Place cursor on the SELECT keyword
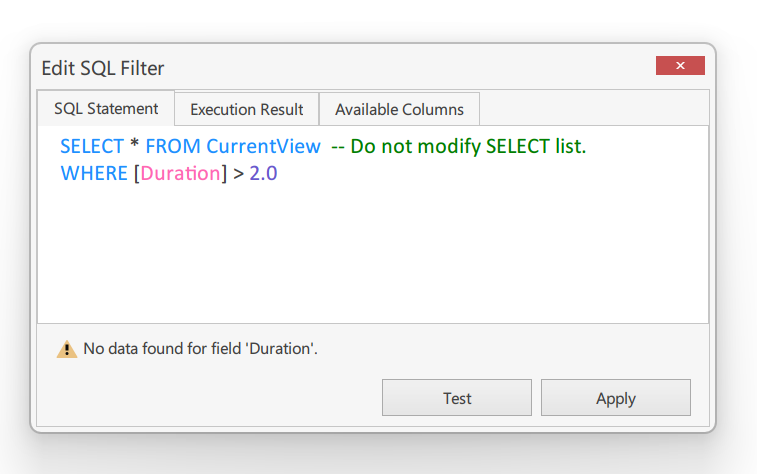The height and width of the screenshot is (474, 757). coord(92,146)
